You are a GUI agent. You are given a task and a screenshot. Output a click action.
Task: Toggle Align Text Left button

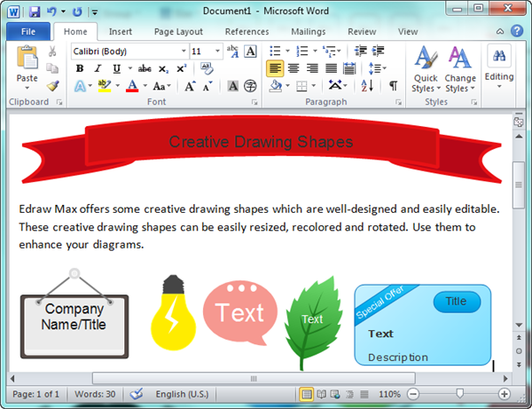276,68
